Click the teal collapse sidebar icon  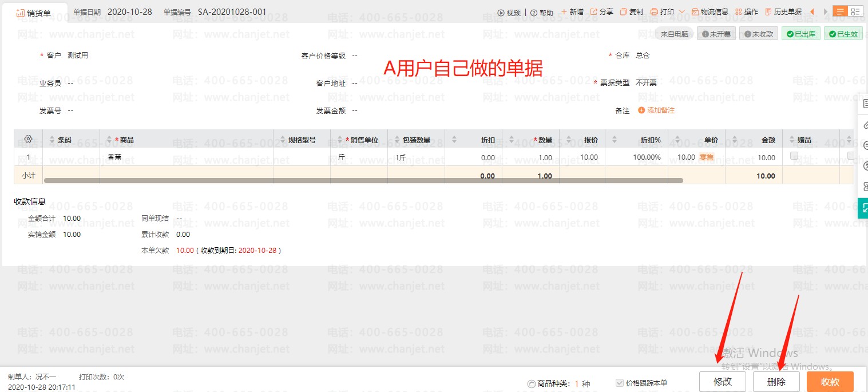(864, 208)
